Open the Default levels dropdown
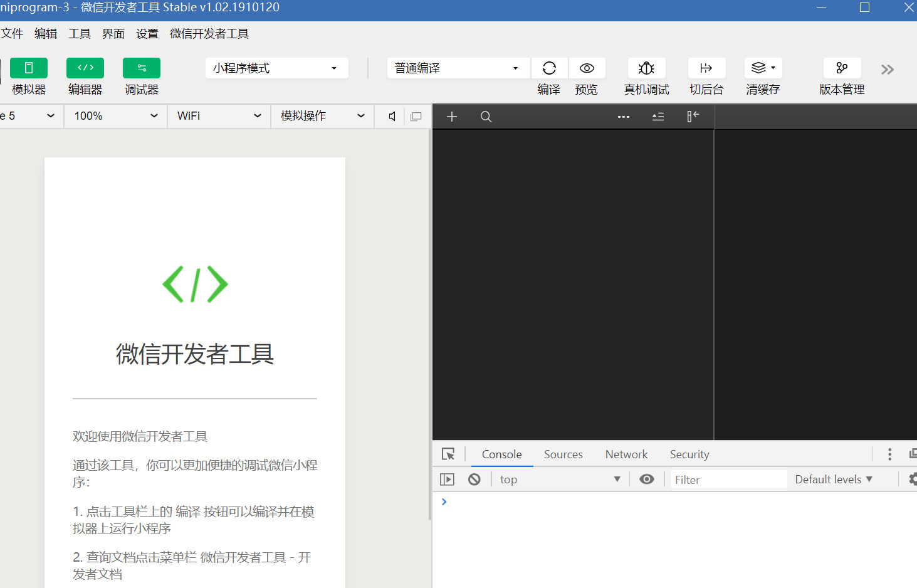917x588 pixels. click(x=833, y=480)
